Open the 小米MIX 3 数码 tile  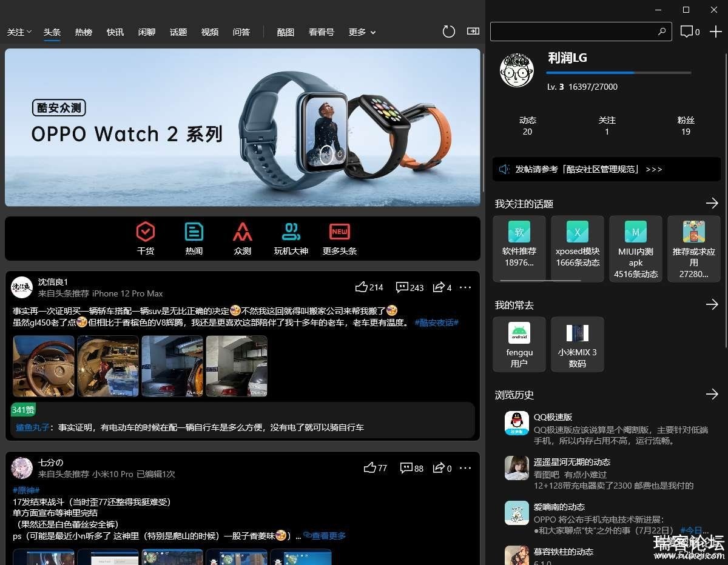point(578,344)
